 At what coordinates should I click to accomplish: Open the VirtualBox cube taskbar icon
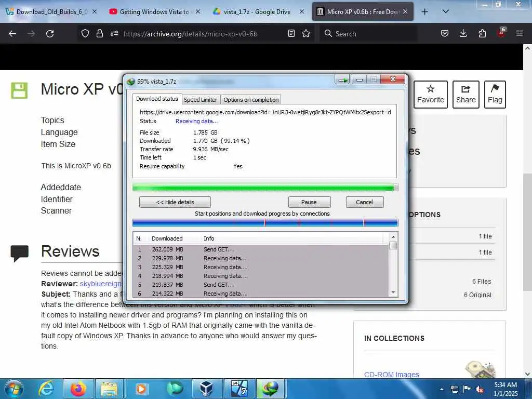pyautogui.click(x=206, y=389)
